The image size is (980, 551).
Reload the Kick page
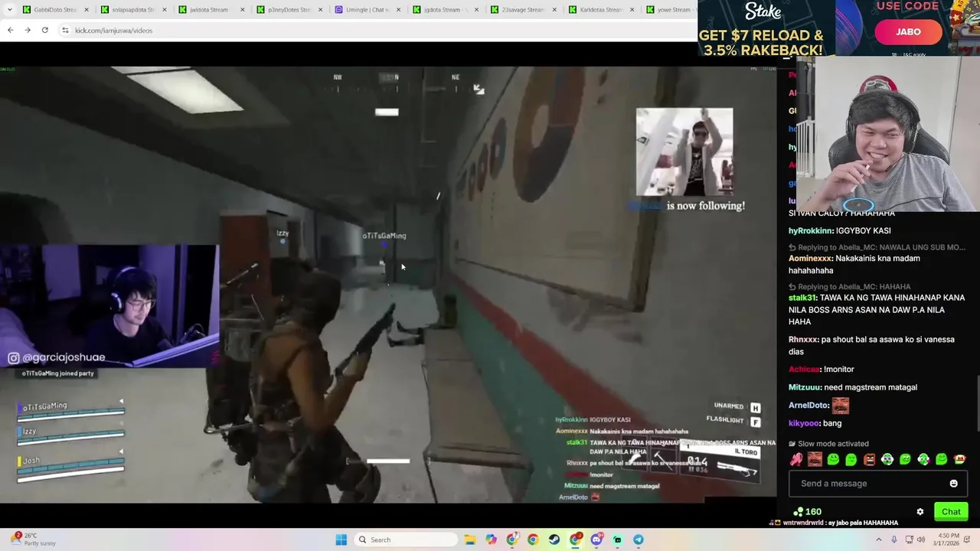coord(45,30)
